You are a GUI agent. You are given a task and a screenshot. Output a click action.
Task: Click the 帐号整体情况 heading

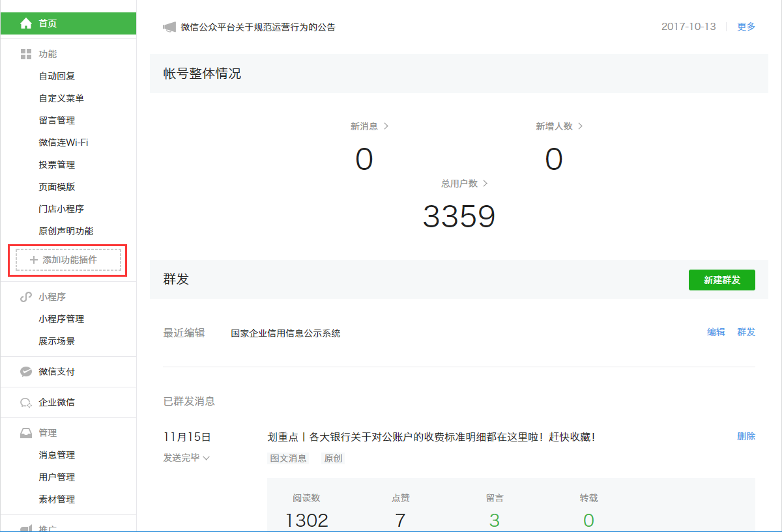point(202,74)
